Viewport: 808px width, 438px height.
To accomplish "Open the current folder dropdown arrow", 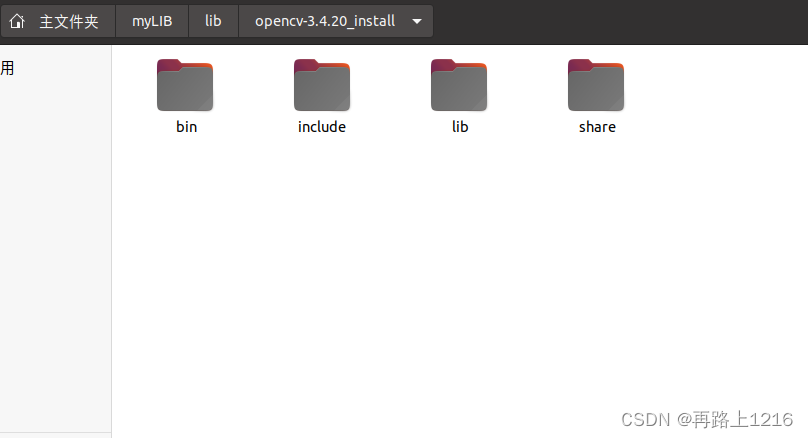I will tap(417, 22).
